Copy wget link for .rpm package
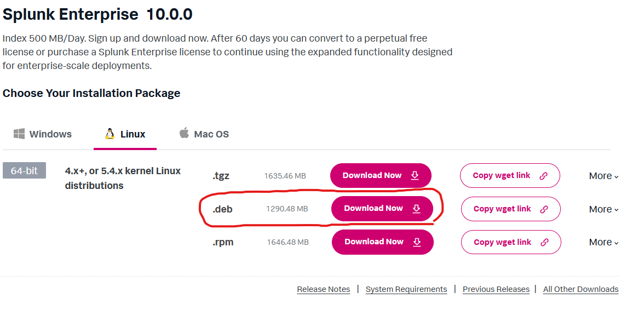 [511, 242]
